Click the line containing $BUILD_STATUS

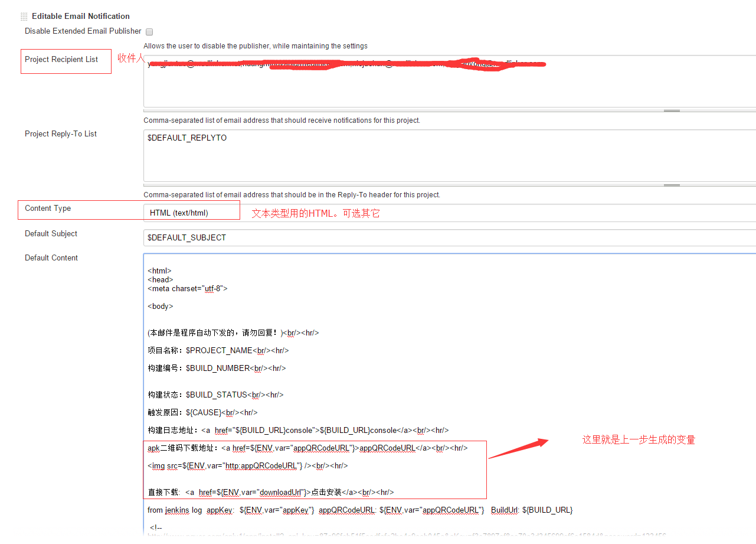pyautogui.click(x=215, y=395)
